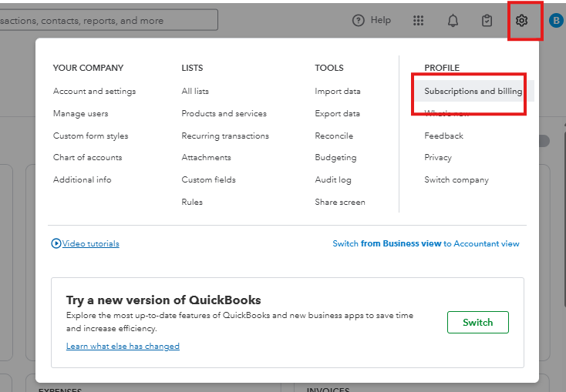Click the clipboard tasks icon

[x=487, y=21]
